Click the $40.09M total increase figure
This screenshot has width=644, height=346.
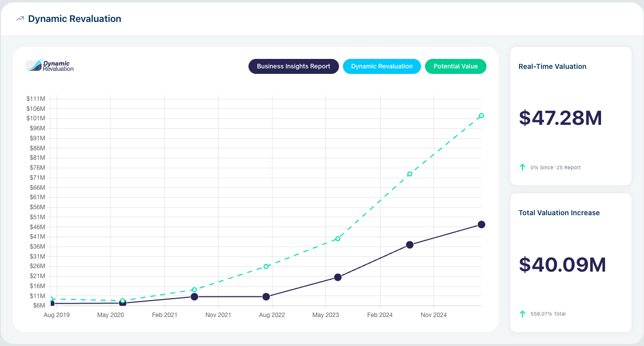tap(562, 265)
